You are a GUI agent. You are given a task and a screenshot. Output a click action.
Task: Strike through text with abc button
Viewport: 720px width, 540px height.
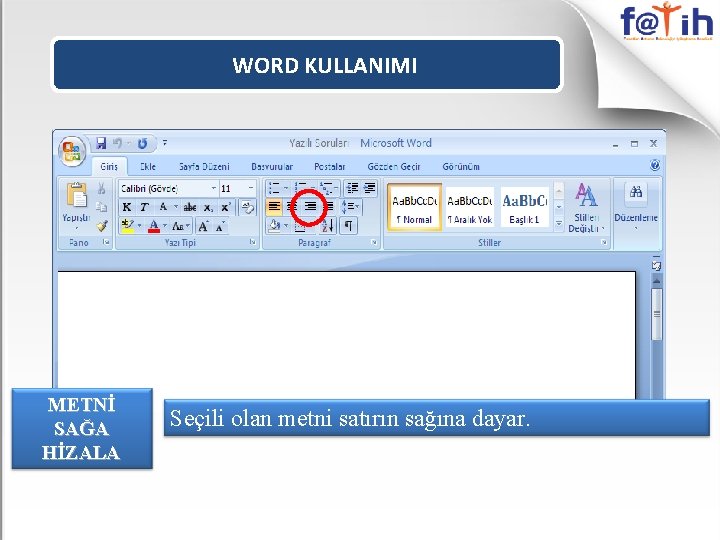point(190,208)
